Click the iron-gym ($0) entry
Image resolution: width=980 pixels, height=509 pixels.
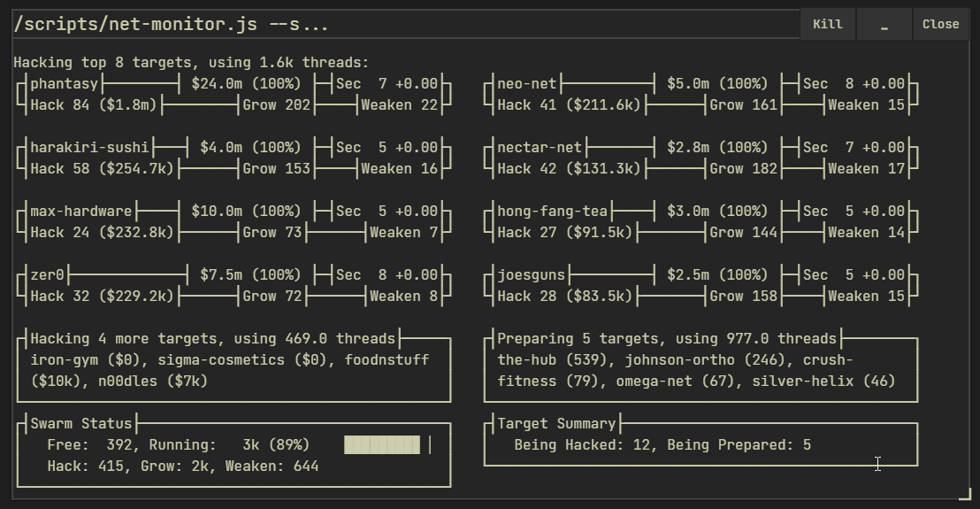click(x=86, y=360)
